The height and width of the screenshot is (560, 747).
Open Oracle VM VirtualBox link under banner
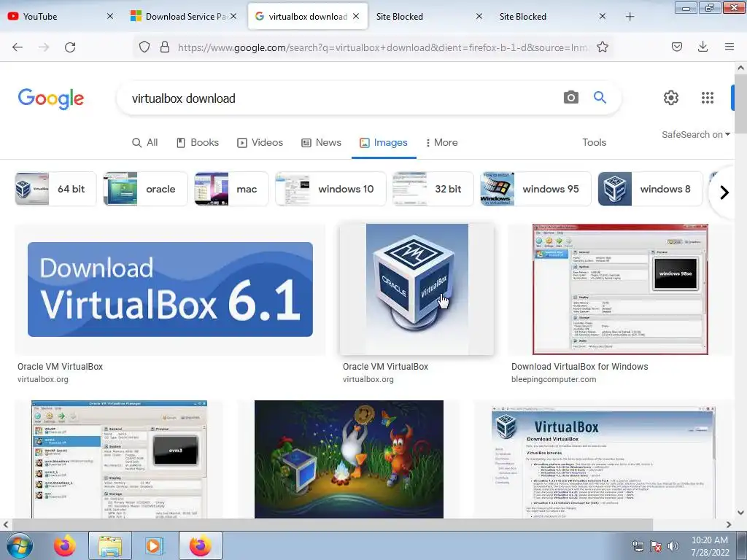point(60,367)
